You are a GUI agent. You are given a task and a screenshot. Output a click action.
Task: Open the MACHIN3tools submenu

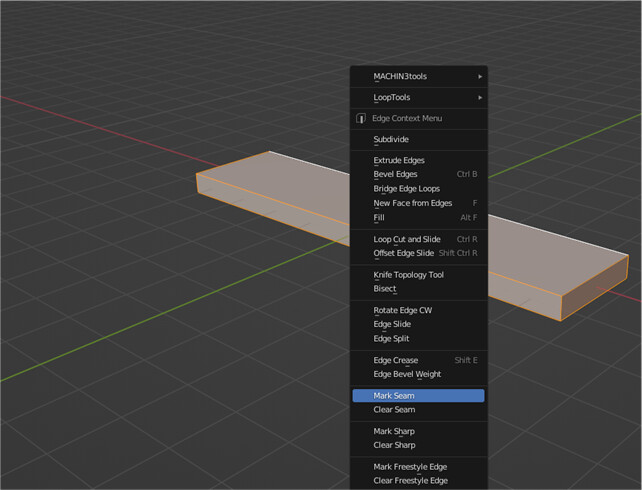418,77
